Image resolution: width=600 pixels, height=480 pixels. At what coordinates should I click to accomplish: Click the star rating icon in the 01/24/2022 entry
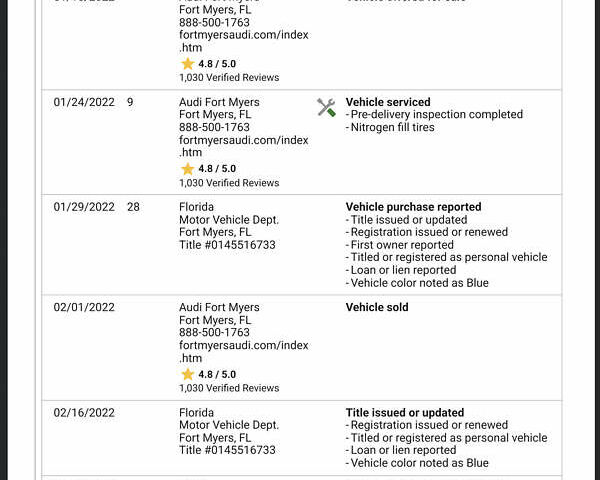click(187, 169)
